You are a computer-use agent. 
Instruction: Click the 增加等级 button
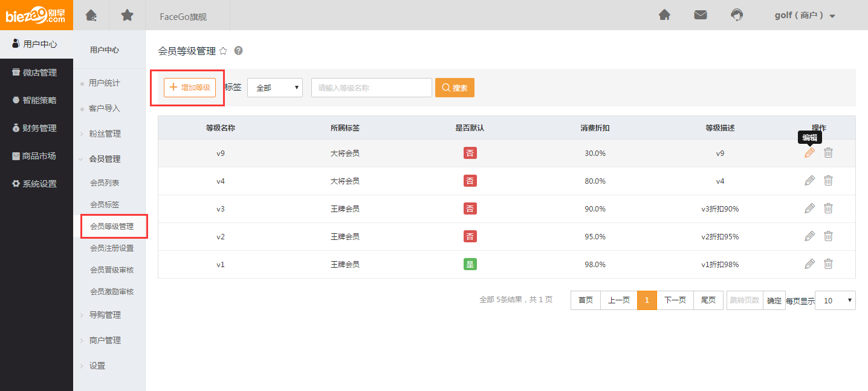coord(190,88)
